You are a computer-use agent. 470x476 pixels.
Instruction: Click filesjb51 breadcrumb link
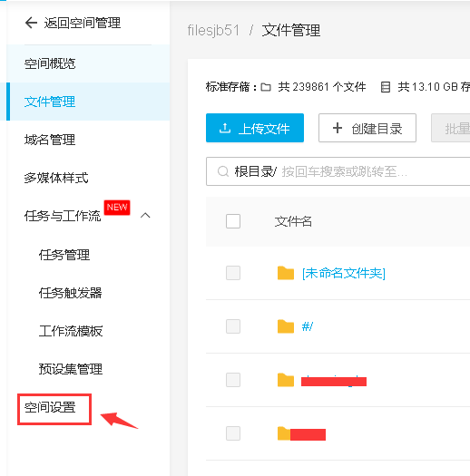click(x=213, y=30)
